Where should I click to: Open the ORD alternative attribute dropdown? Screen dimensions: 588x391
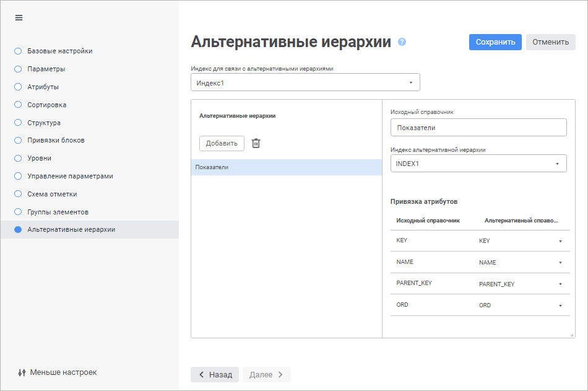521,305
